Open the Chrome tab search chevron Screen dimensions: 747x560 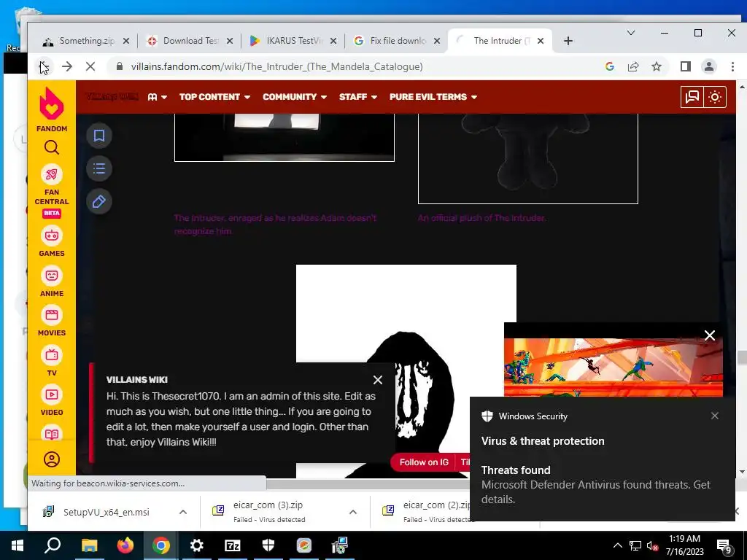[631, 33]
